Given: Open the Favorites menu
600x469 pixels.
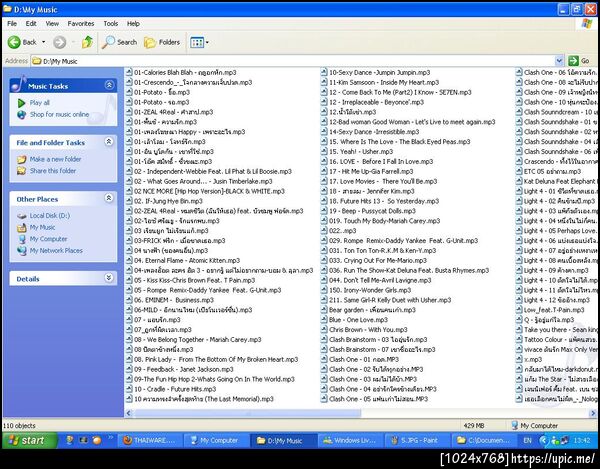Looking at the screenshot, I should tap(81, 23).
